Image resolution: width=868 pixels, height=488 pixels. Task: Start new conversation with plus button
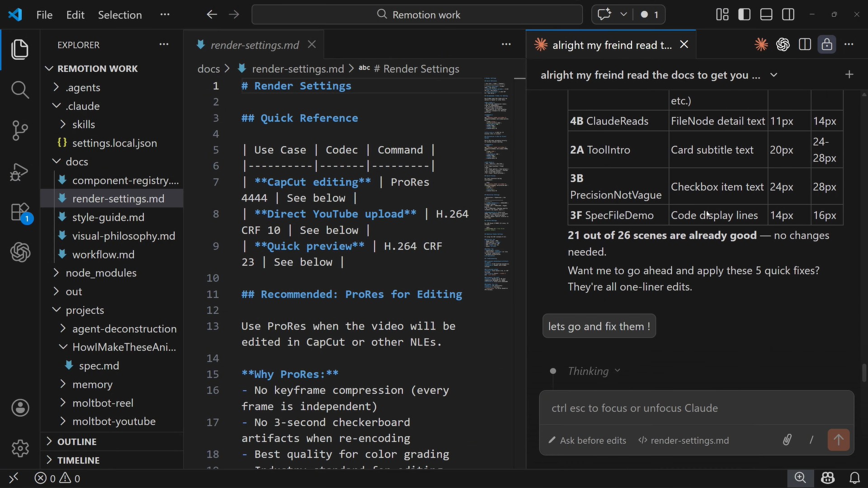pos(849,75)
